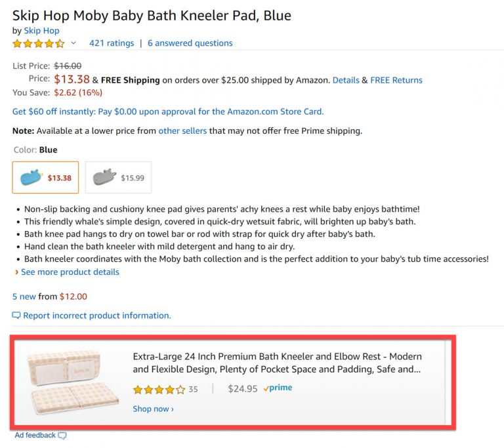The image size is (504, 448).
Task: Click the product star rating icons
Action: (x=38, y=43)
